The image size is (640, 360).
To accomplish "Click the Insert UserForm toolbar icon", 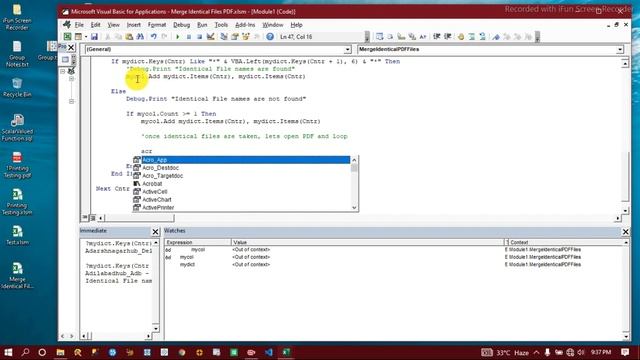I will [x=78, y=37].
